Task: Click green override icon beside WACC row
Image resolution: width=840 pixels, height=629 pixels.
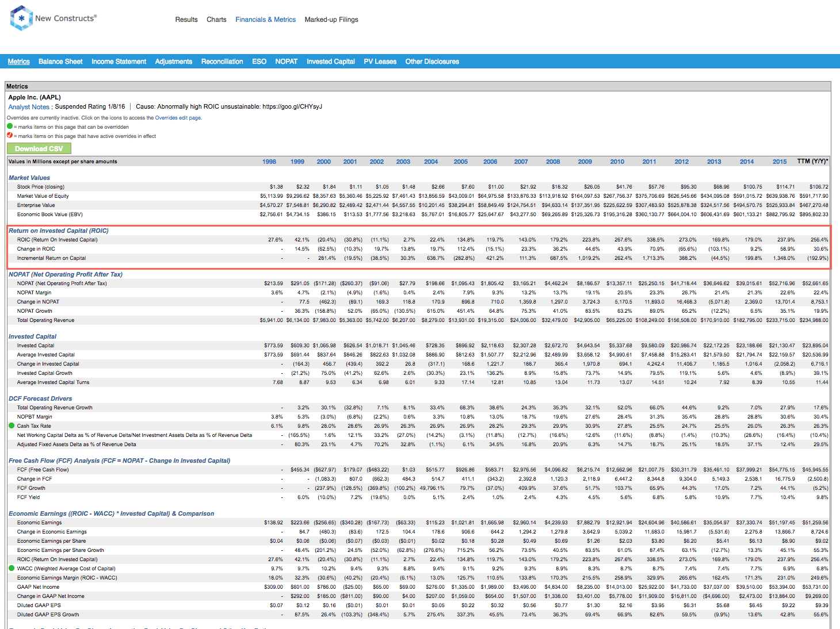Action: point(12,569)
